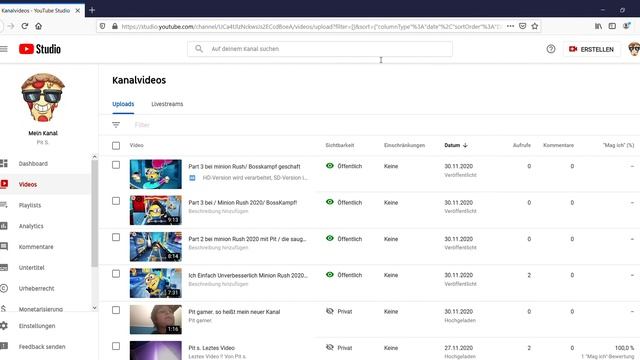Image resolution: width=640 pixels, height=360 pixels.
Task: Click 'Beschreibung hinzufügen' under Part 2 video
Action: tap(218, 248)
